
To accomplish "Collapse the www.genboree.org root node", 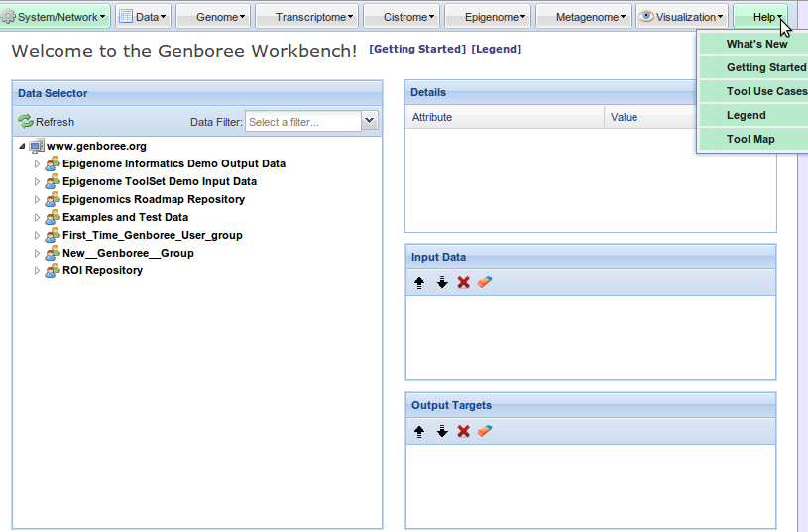I will pyautogui.click(x=22, y=147).
